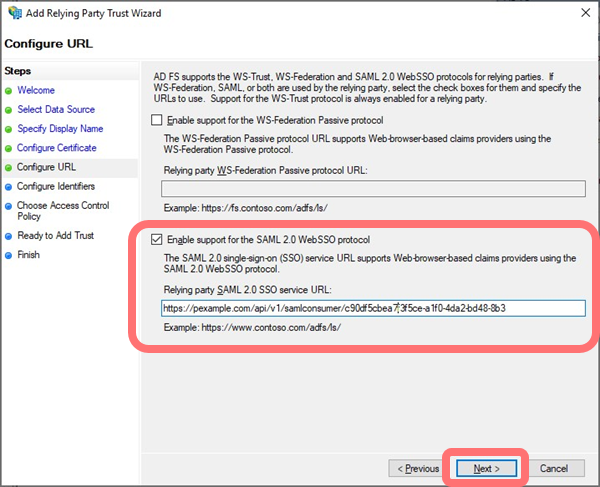600x487 pixels.
Task: Click the SAML 2.0 SSO service URL field
Action: point(372,309)
